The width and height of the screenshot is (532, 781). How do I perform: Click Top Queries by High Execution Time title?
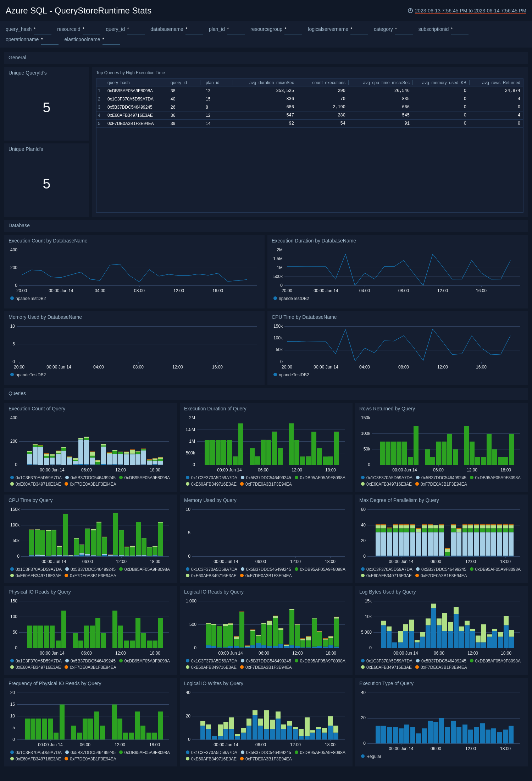click(x=131, y=73)
